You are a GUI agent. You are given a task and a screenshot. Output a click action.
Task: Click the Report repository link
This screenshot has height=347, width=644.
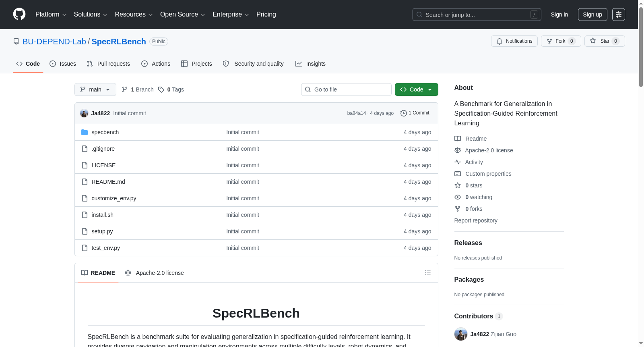476,220
